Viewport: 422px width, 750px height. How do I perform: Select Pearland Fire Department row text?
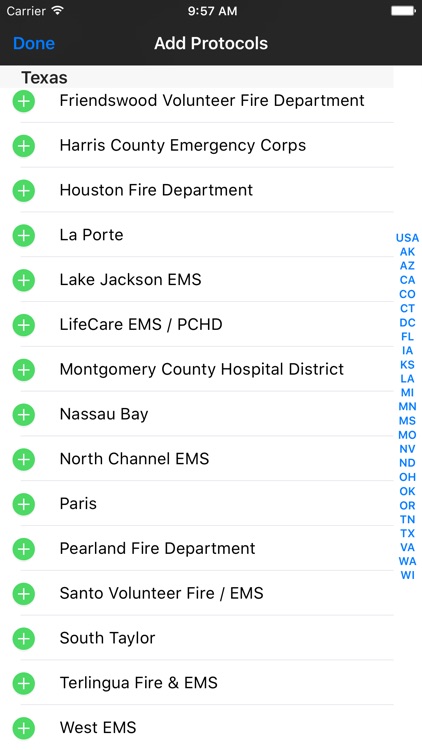click(157, 548)
